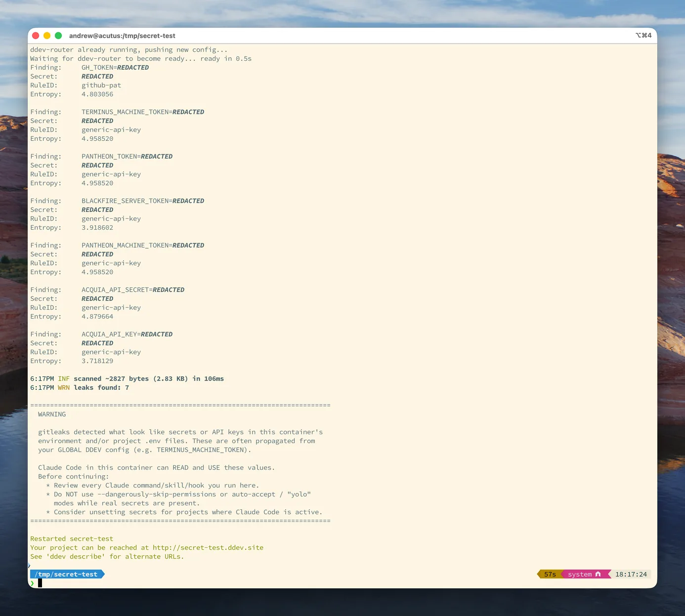Viewport: 685px width, 616px height.
Task: Click generic-api-key under BLACKFIRE_SERVER_TOKEN finding
Action: point(111,218)
